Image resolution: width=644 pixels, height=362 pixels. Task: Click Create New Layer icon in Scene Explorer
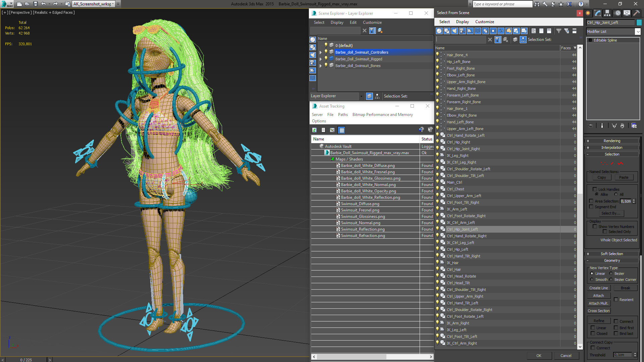click(380, 31)
